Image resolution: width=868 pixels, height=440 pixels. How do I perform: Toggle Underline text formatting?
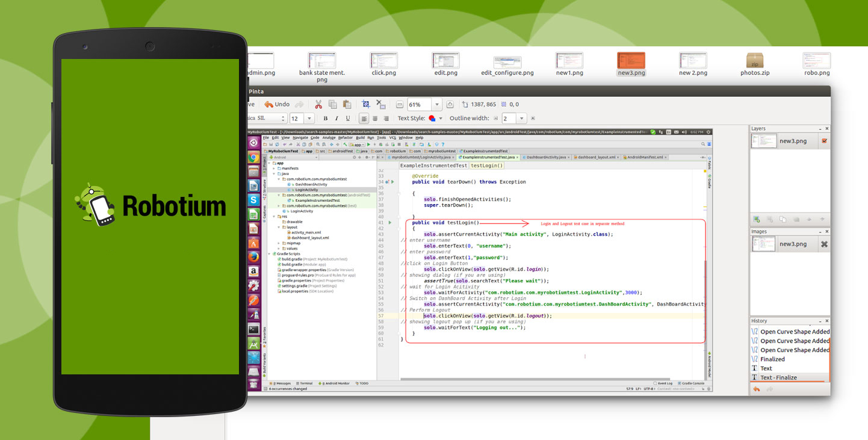(x=348, y=119)
